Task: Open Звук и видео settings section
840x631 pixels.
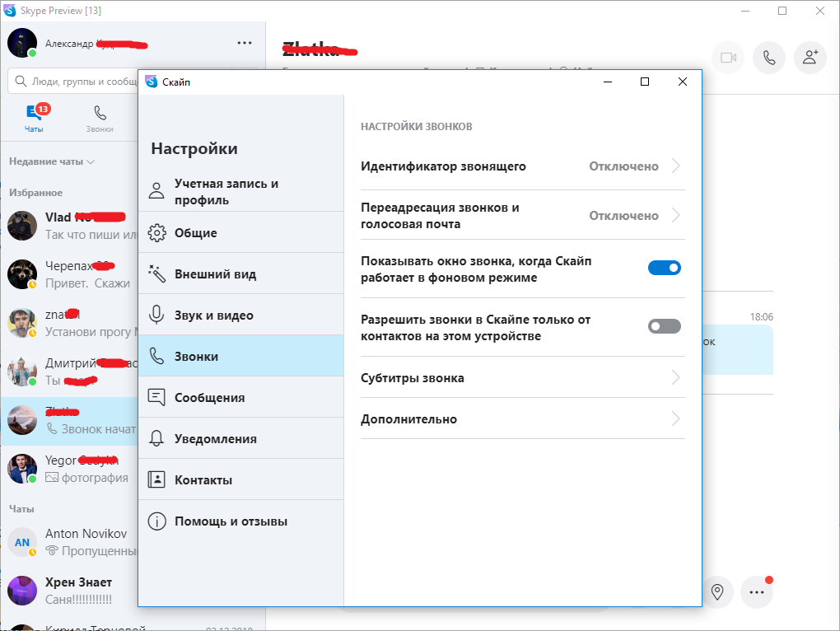Action: 241,315
